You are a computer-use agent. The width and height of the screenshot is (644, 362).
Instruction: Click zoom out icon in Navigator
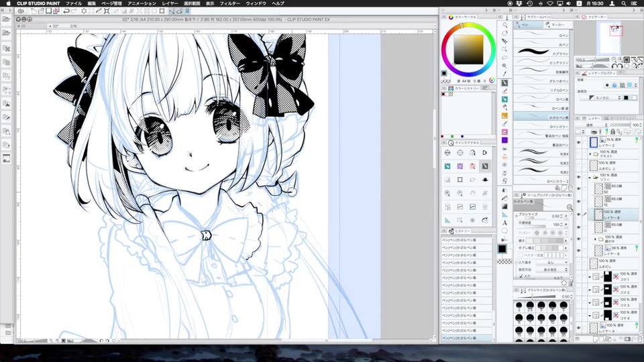[x=614, y=60]
